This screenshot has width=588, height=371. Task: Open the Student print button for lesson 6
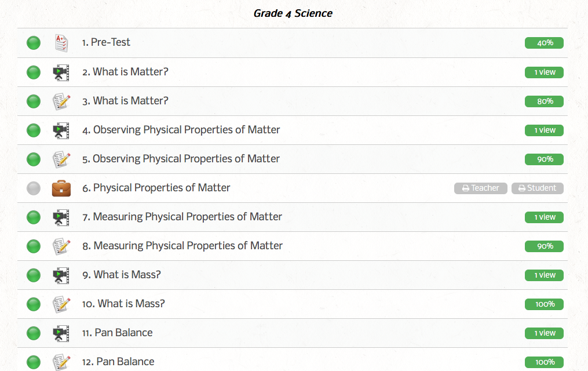pos(537,188)
